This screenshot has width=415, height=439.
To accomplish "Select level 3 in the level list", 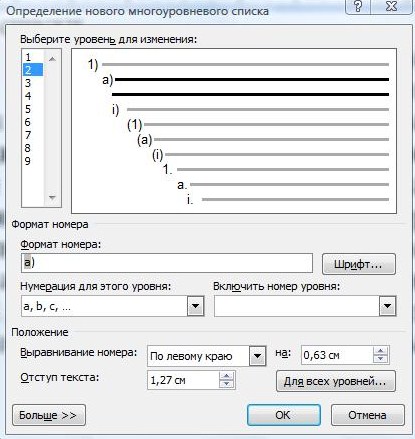I will [x=33, y=83].
